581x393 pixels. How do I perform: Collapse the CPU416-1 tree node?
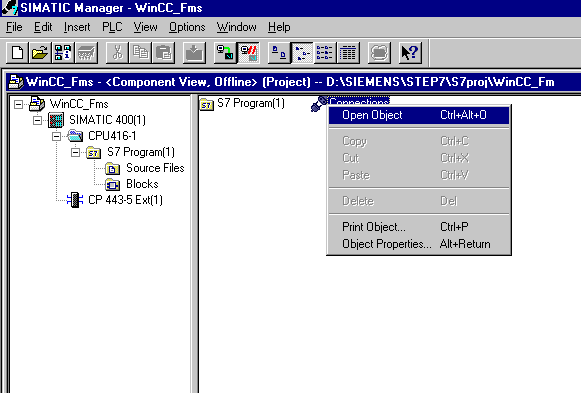click(56, 136)
